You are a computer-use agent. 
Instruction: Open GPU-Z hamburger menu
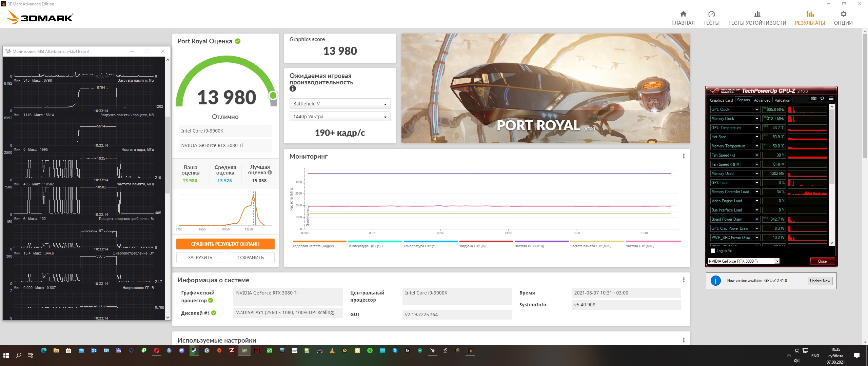[x=831, y=99]
